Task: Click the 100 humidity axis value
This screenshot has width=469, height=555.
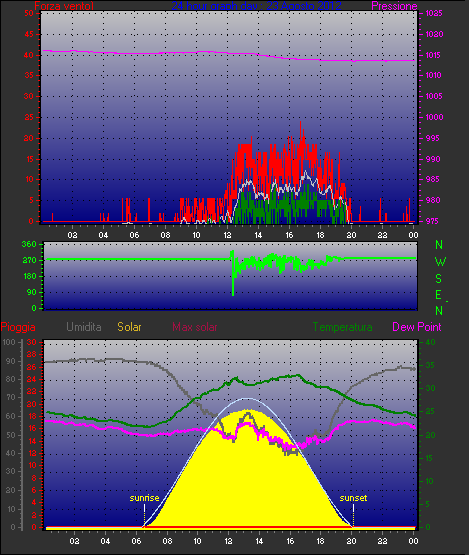Action: pyautogui.click(x=9, y=342)
